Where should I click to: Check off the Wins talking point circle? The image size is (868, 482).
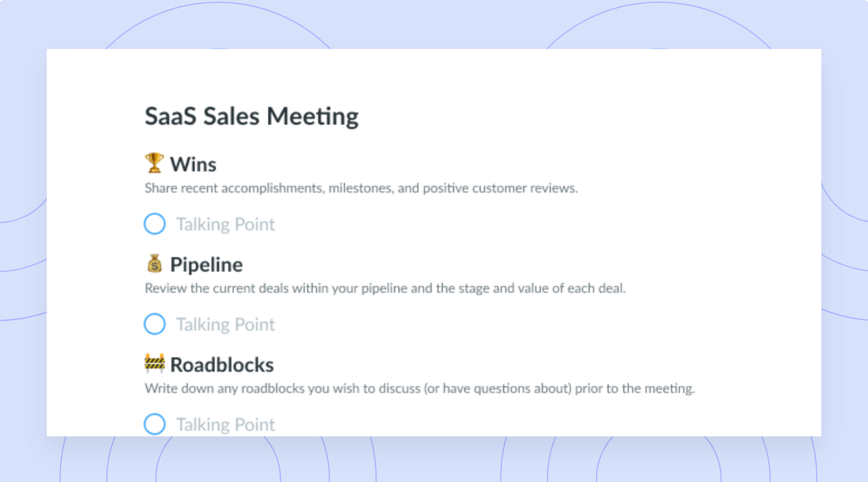pyautogui.click(x=155, y=224)
